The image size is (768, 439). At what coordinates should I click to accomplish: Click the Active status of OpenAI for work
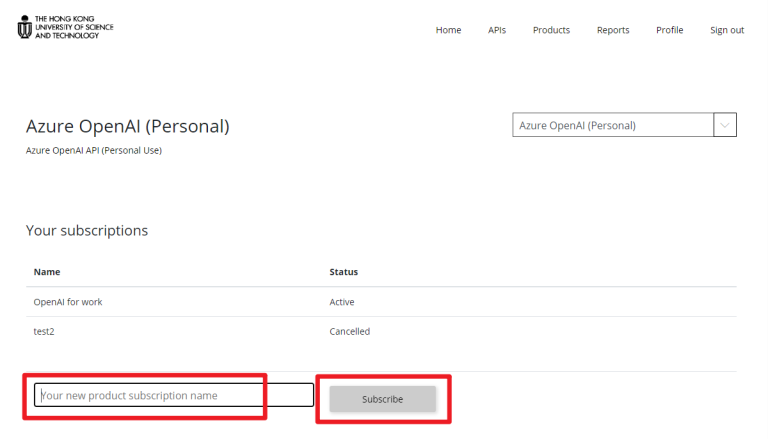point(342,302)
